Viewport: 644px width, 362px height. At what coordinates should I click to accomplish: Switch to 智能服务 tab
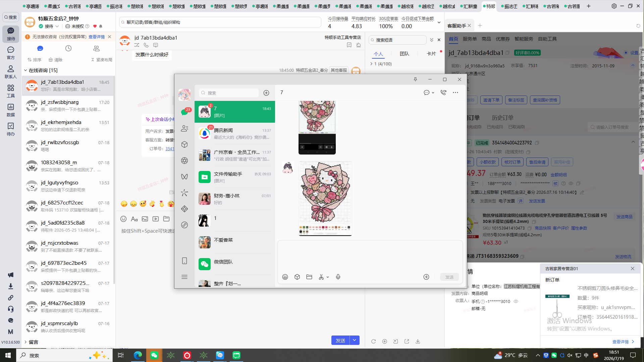[524, 39]
